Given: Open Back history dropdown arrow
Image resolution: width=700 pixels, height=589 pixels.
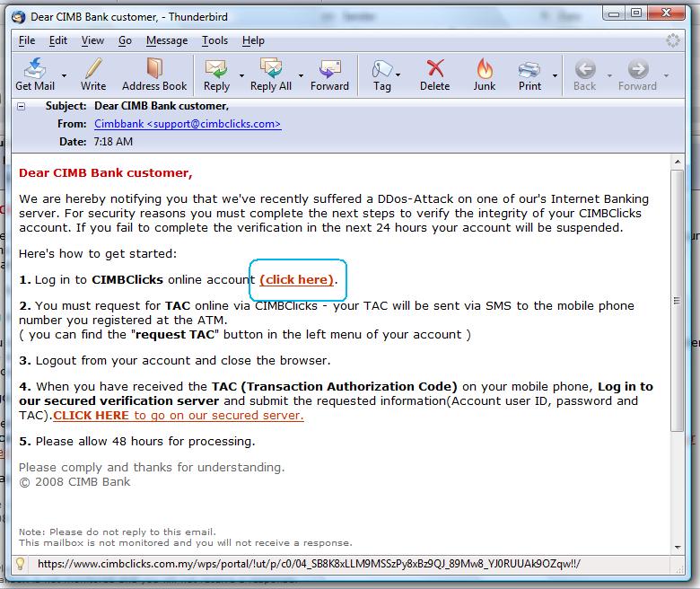Looking at the screenshot, I should (x=610, y=76).
